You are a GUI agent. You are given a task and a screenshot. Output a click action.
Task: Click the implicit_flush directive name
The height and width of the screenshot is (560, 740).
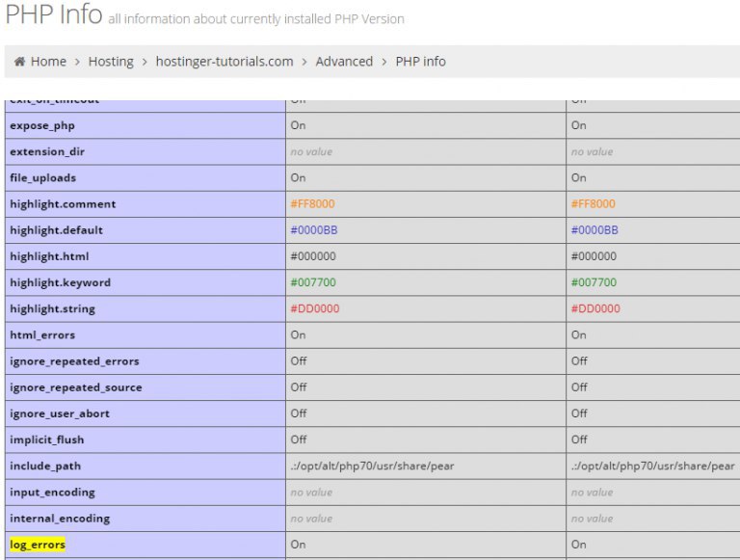click(x=46, y=440)
